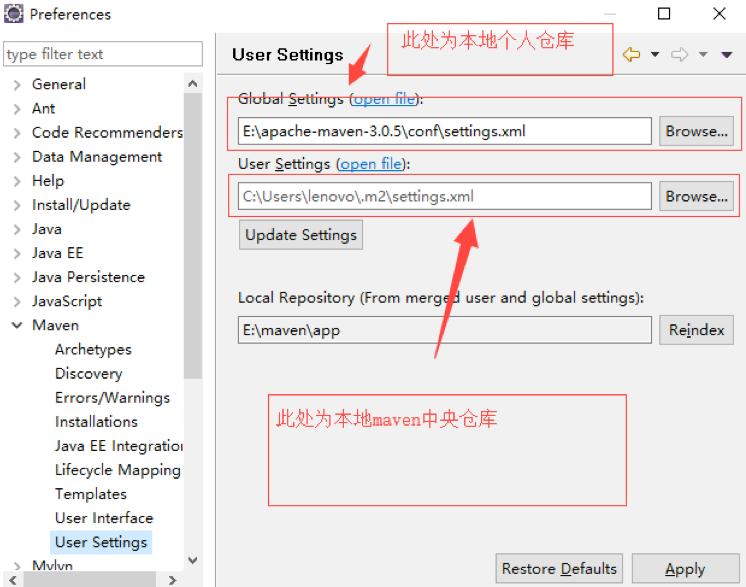746x587 pixels.
Task: Open Maven Installations page
Action: pos(96,422)
